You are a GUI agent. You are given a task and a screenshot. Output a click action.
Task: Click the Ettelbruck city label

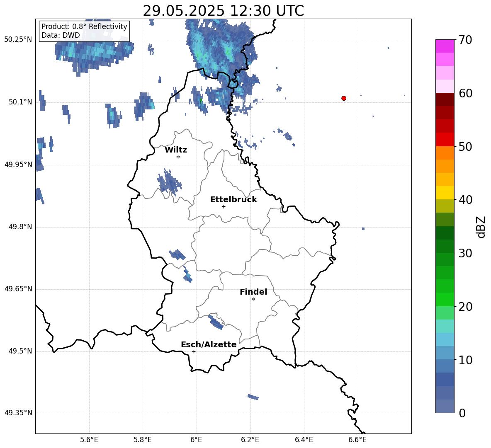233,200
